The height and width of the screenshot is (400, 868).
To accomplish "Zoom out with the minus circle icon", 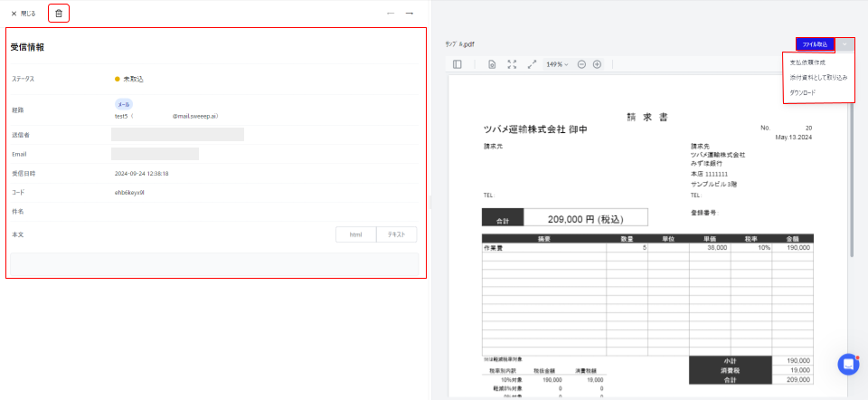I will [581, 64].
